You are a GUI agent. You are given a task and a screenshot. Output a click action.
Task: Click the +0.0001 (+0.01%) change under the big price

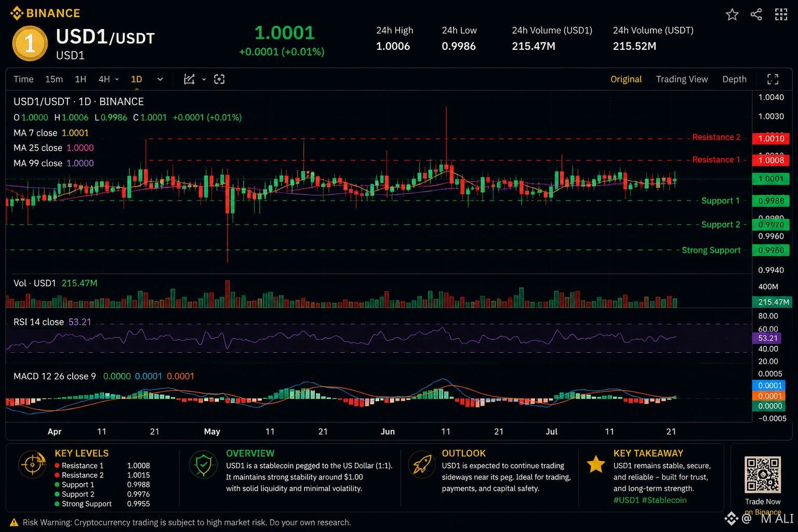pyautogui.click(x=282, y=51)
